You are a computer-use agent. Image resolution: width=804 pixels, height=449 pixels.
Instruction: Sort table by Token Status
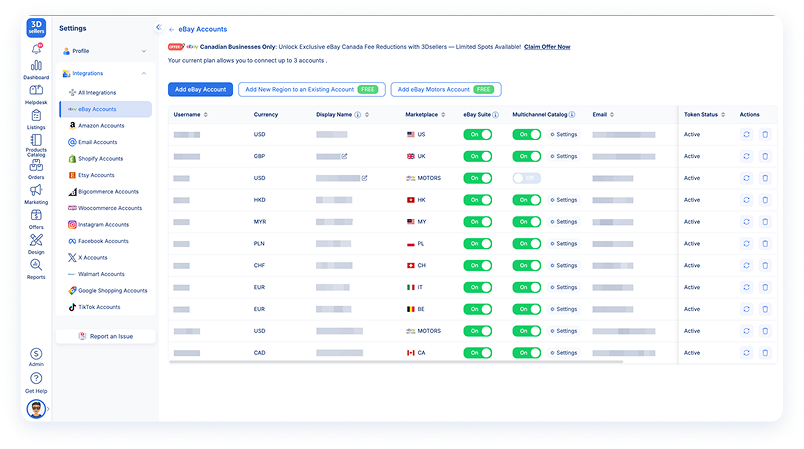(723, 115)
